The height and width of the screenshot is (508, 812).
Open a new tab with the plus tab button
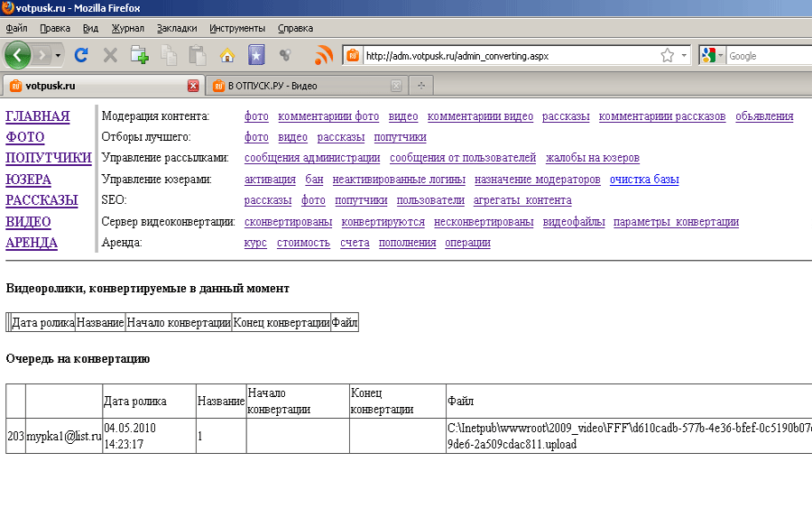[421, 86]
